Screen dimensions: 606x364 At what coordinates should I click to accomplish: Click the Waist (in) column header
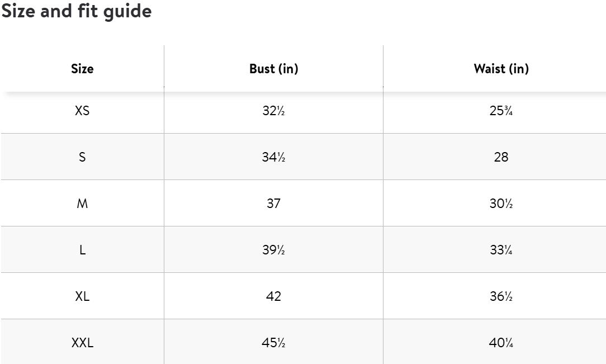(x=501, y=69)
